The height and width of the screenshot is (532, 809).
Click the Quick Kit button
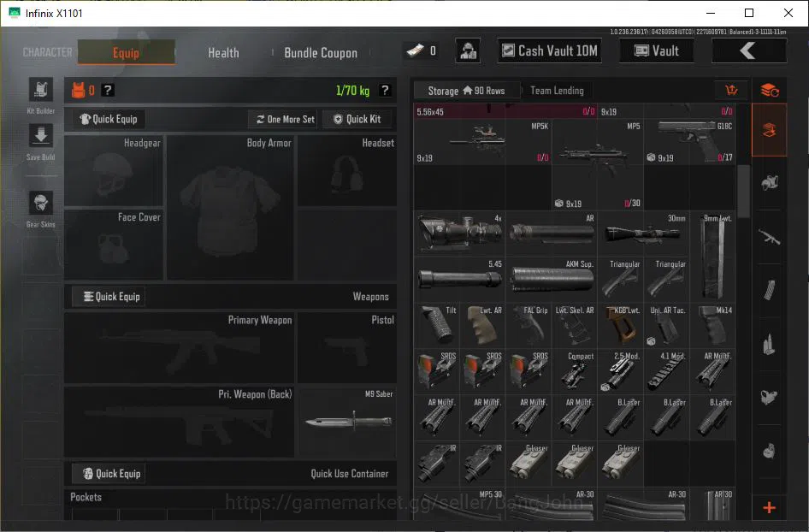pyautogui.click(x=357, y=119)
